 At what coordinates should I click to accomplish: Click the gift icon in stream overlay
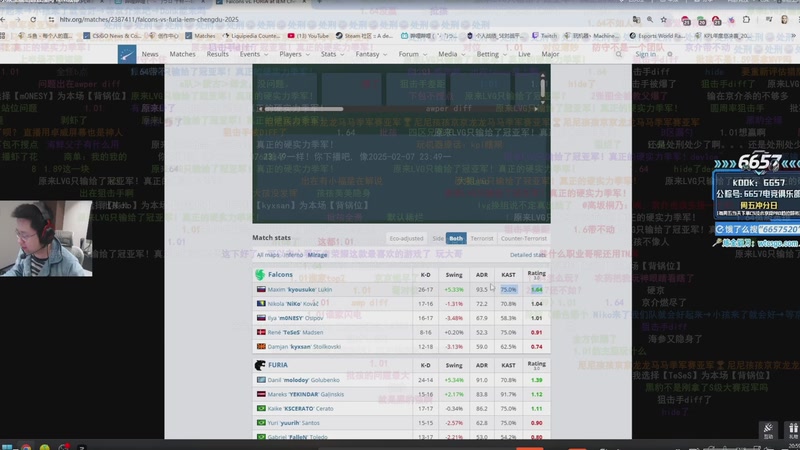pos(792,431)
